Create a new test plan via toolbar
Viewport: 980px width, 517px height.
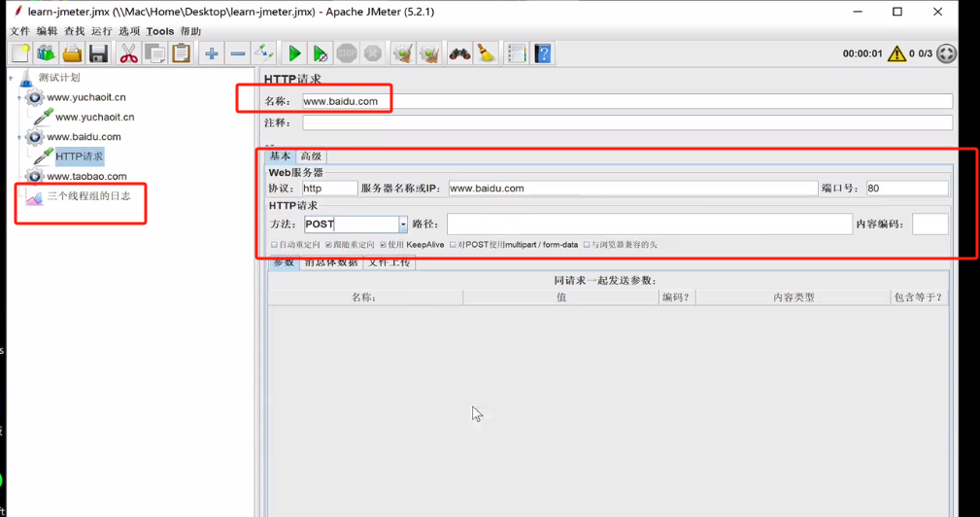point(20,53)
